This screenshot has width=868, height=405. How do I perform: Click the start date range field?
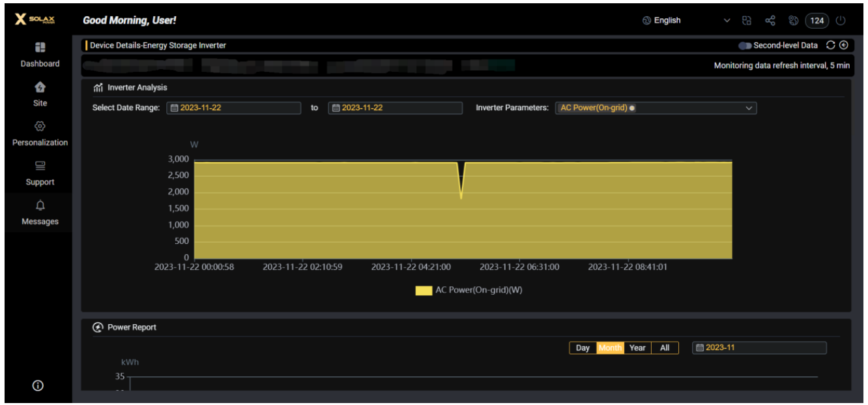pos(233,108)
